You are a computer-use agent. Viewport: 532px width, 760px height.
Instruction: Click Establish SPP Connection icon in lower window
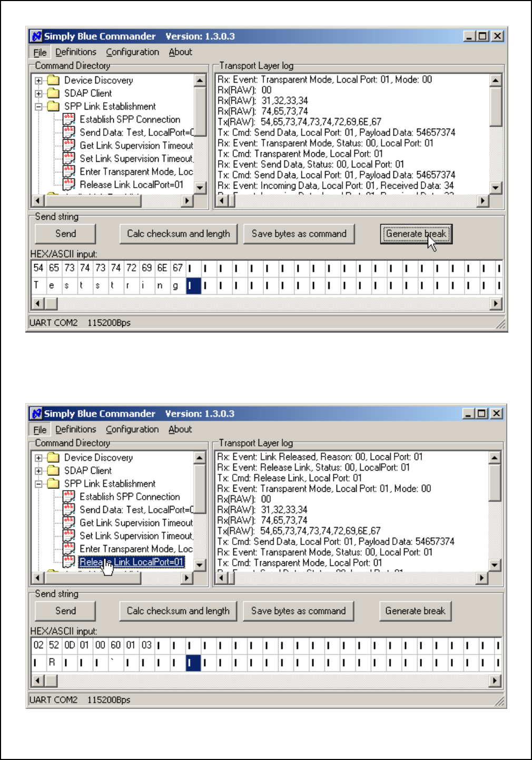(x=68, y=496)
